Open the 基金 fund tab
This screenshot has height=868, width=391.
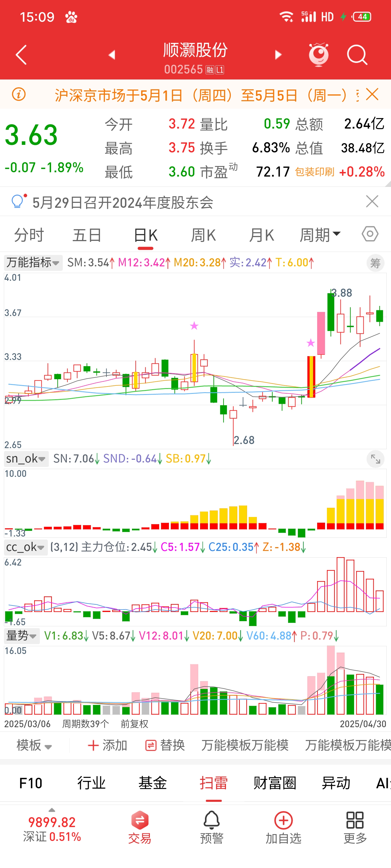[153, 783]
